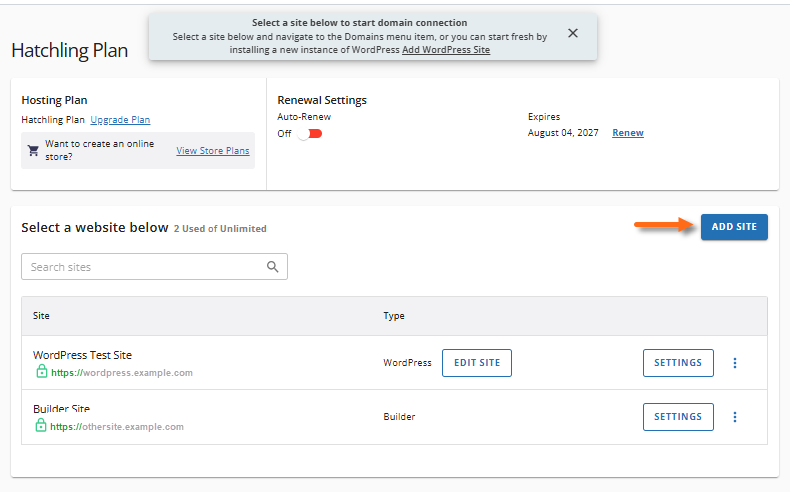The width and height of the screenshot is (790, 492).
Task: Open Settings for Builder Site
Action: [x=677, y=417]
